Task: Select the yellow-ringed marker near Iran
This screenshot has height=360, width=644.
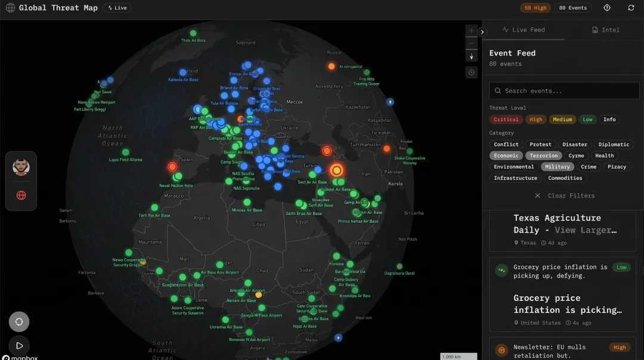Action: pyautogui.click(x=337, y=170)
